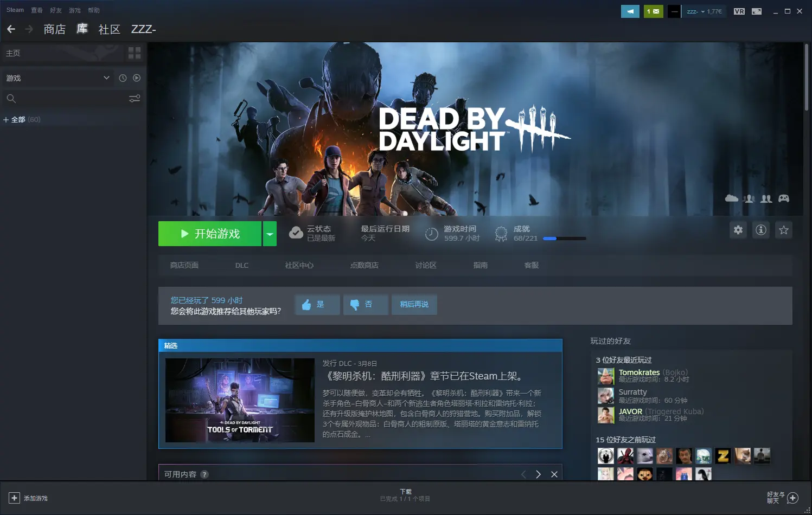This screenshot has width=812, height=515.
Task: Open the ZZZ- profile section
Action: coord(143,29)
